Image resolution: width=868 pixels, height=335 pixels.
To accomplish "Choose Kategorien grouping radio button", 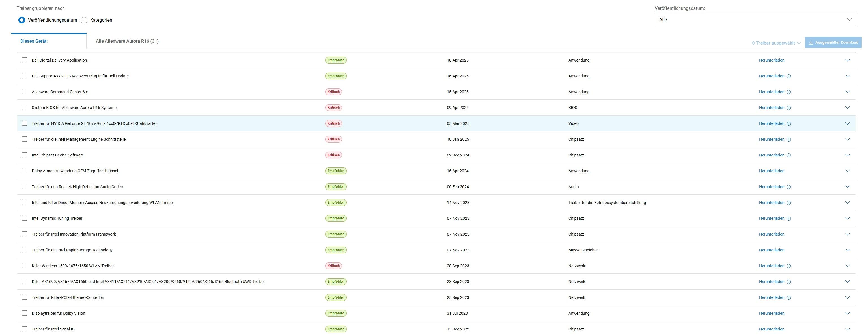I will click(84, 20).
